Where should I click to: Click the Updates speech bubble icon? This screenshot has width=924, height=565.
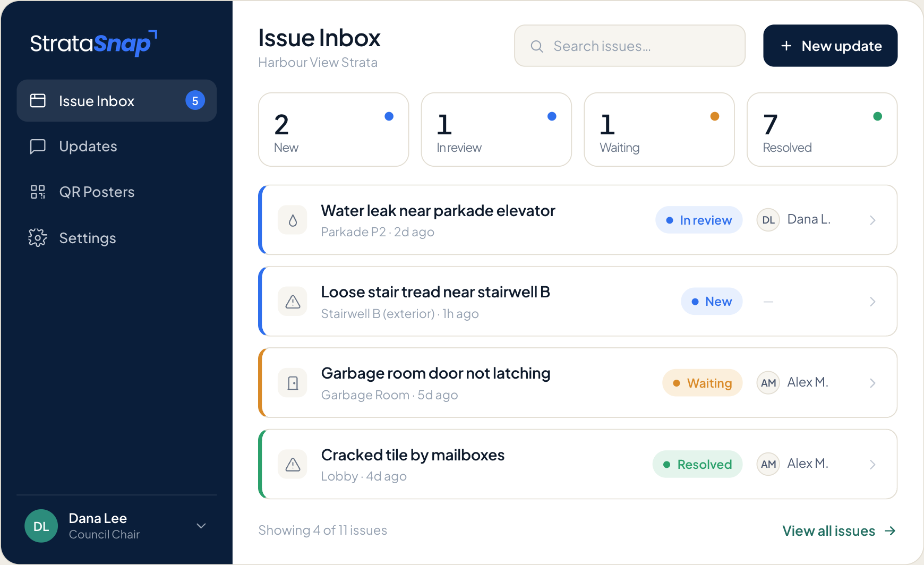point(38,146)
